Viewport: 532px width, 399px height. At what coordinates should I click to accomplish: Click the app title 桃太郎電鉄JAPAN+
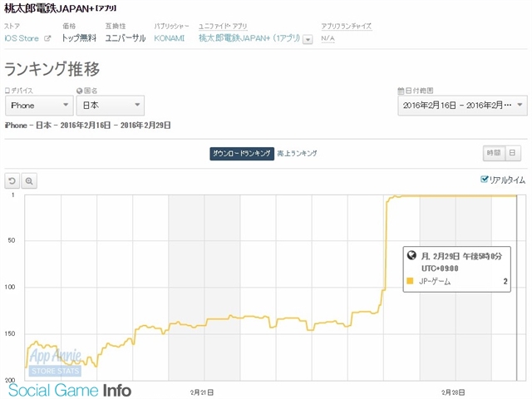(x=61, y=8)
